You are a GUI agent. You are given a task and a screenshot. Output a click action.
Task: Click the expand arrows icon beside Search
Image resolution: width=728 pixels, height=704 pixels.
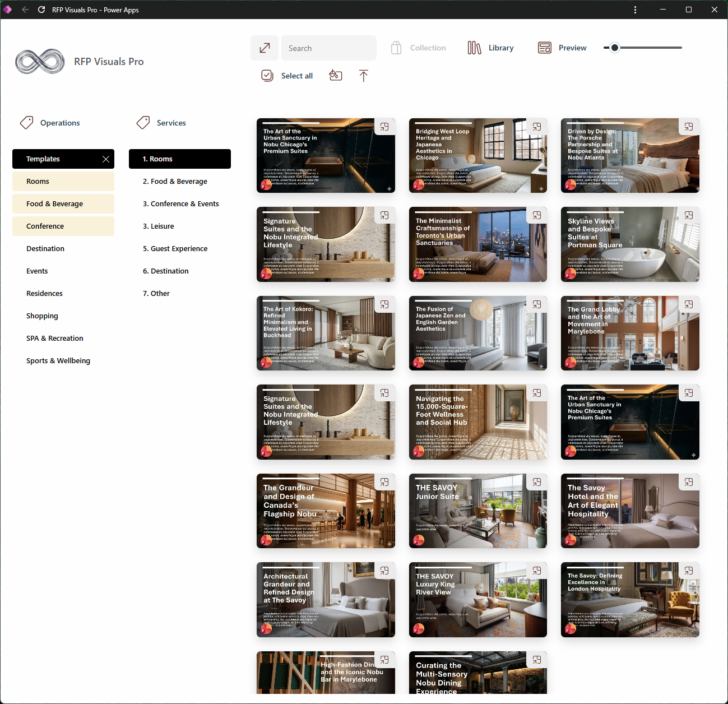(x=265, y=48)
